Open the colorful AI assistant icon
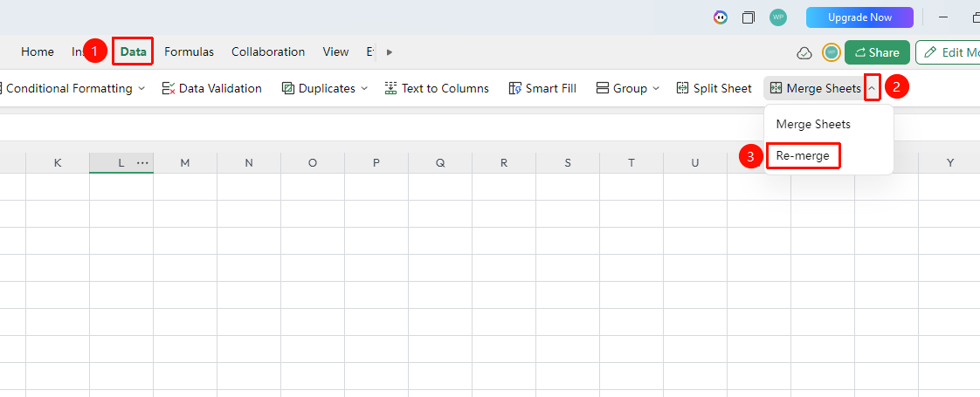 coord(721,17)
